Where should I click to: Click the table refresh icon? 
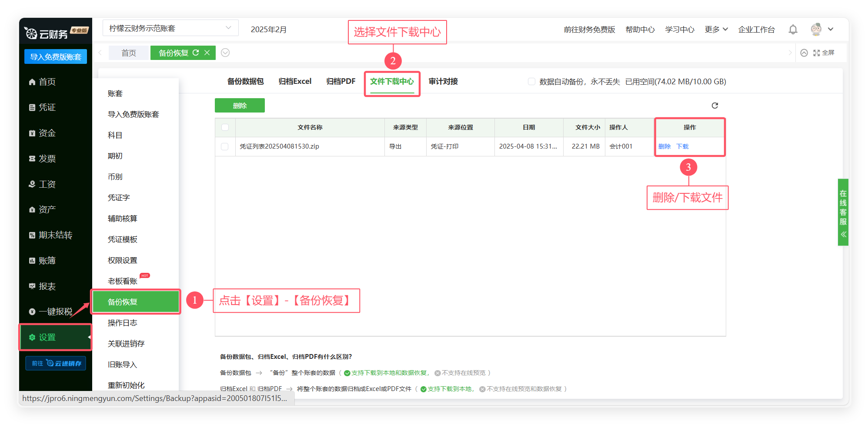(714, 106)
